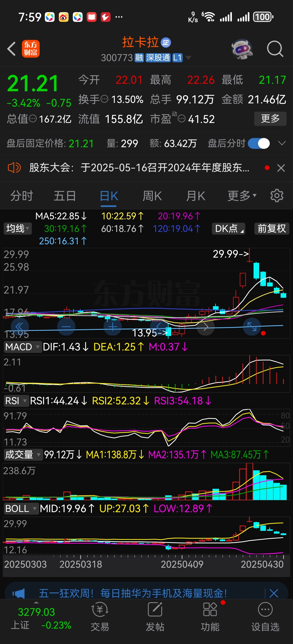Open the 上证 index ticker
Viewport: 293px width, 644px height.
[x=41, y=619]
